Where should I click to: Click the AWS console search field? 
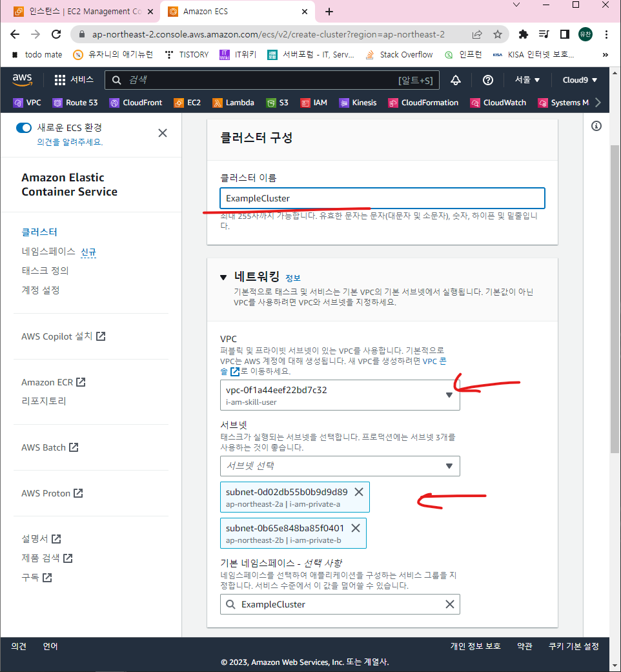(x=272, y=80)
